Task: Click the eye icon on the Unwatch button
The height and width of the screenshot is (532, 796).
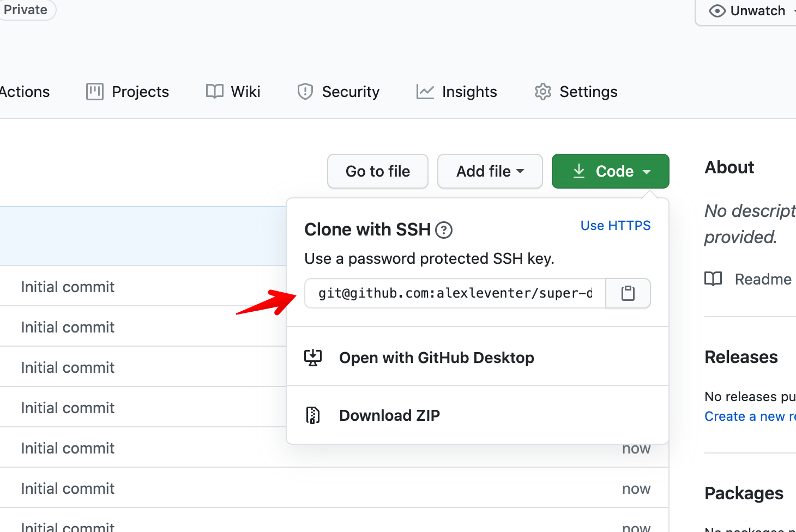Action: tap(717, 11)
